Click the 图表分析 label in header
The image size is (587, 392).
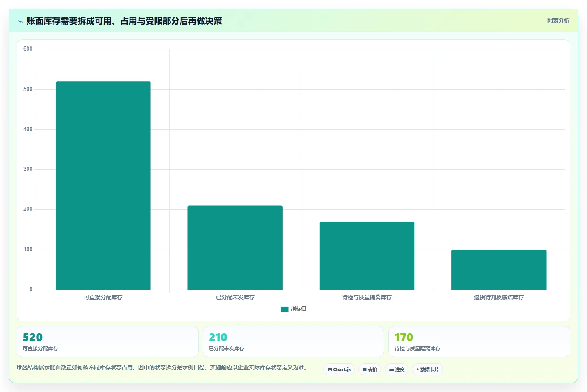558,20
